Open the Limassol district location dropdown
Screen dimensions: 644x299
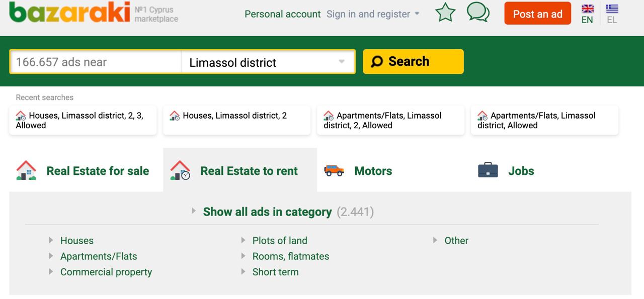pyautogui.click(x=268, y=62)
